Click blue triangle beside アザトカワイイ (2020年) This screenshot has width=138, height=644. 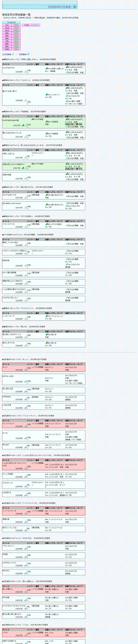25,548
